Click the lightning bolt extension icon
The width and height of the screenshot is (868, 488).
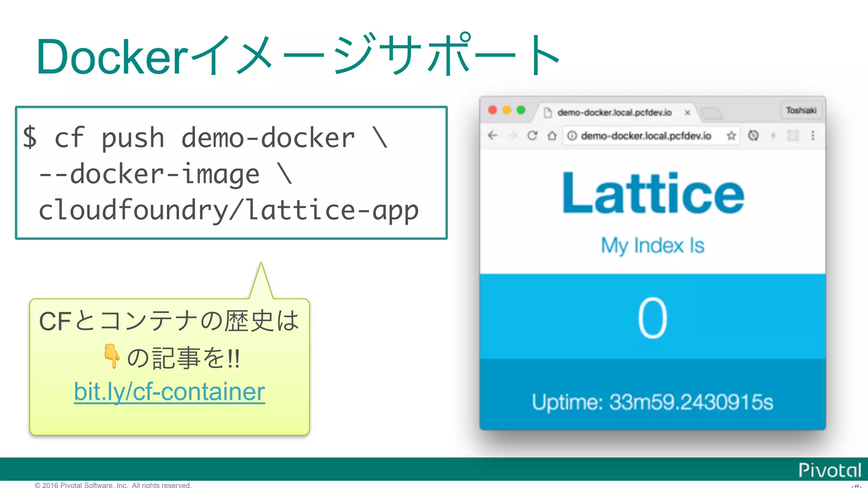coord(773,136)
